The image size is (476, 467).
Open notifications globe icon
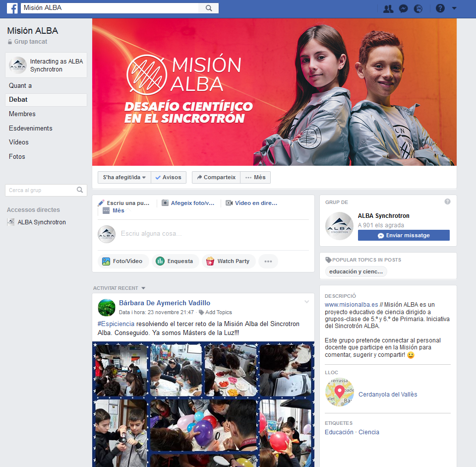418,8
